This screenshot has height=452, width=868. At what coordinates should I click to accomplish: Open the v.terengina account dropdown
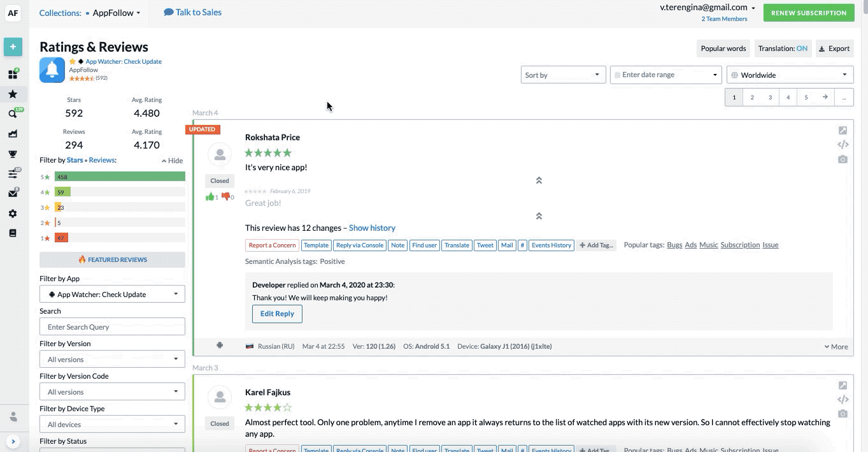(708, 8)
